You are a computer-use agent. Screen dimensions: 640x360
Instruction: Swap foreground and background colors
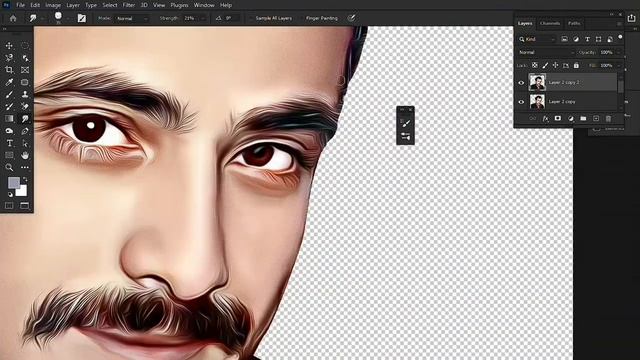[25, 179]
